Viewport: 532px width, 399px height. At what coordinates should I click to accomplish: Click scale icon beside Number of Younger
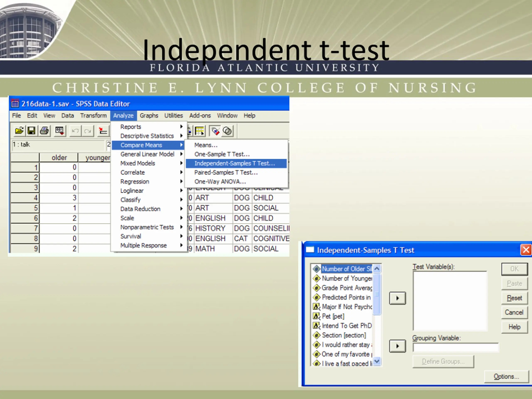(x=316, y=278)
